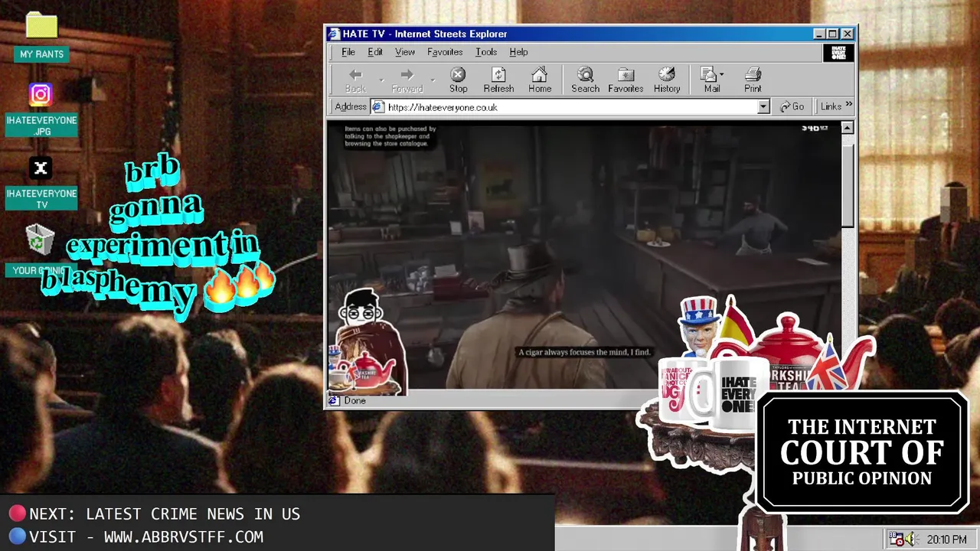
Task: Click the Go button
Action: 792,107
